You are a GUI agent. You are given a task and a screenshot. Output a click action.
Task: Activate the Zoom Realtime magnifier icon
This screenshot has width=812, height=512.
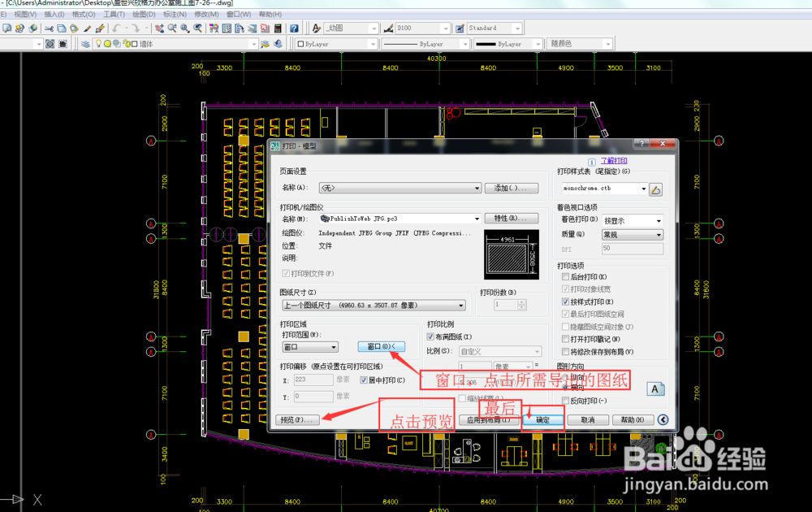pos(172,28)
